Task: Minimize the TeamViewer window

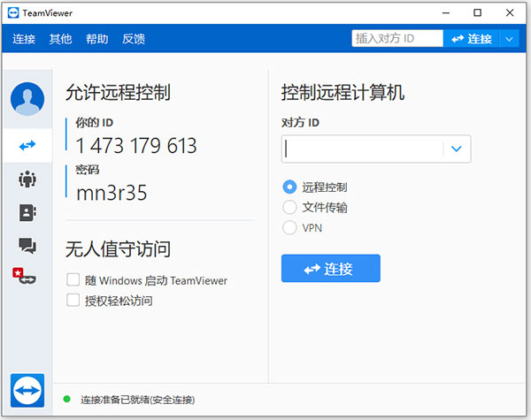Action: [x=446, y=13]
